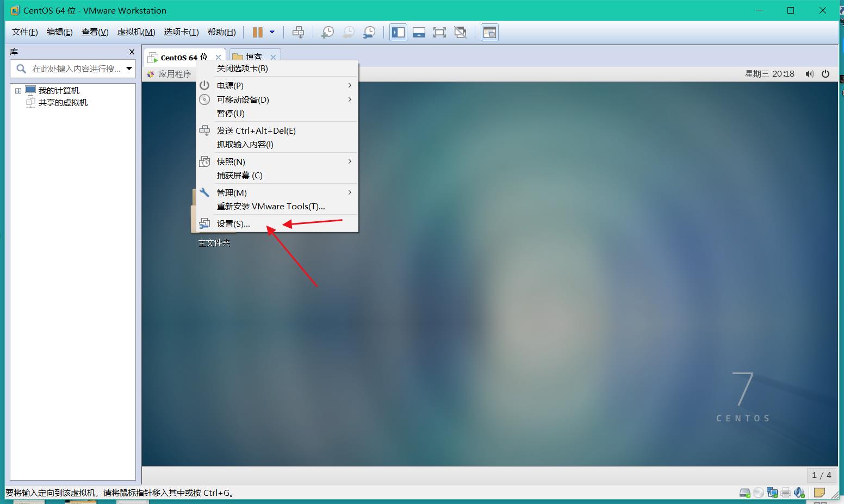844x504 pixels.
Task: Open the 帮助(H) menu
Action: coord(222,32)
